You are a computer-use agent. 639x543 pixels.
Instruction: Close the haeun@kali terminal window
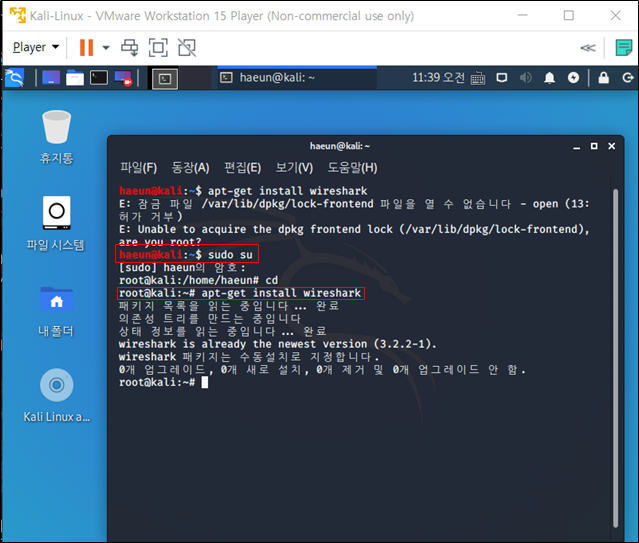[x=612, y=146]
